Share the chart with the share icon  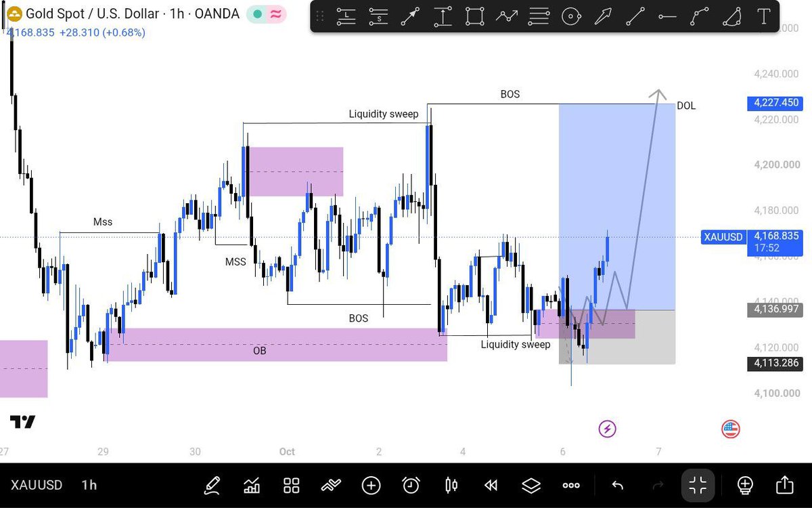coord(784,485)
